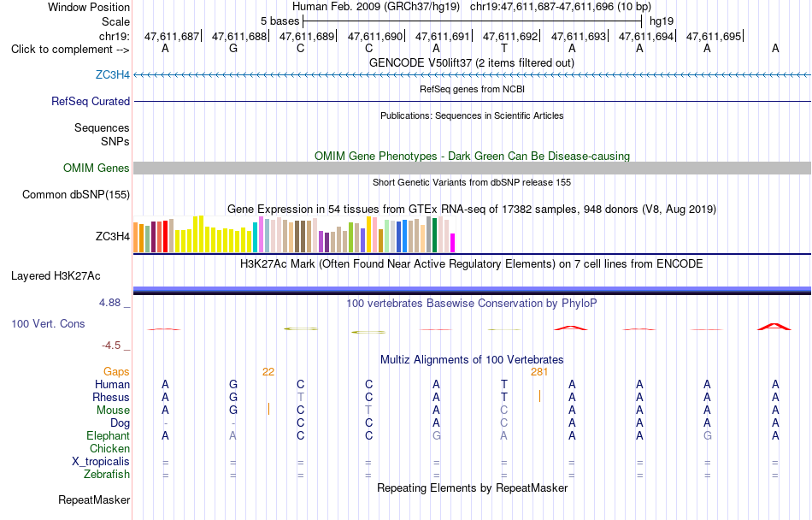Open the Layered H3K27Ac track label
Image resolution: width=812 pixels, height=520 pixels.
point(56,276)
